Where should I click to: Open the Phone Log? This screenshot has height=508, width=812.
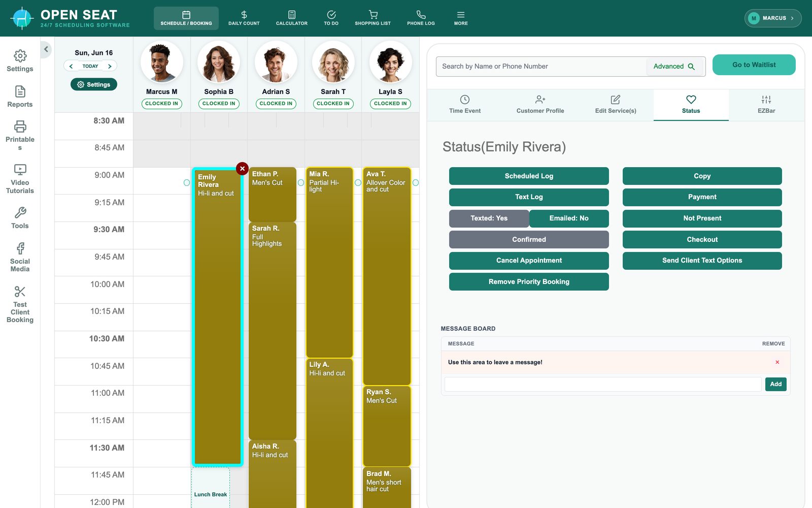point(421,18)
